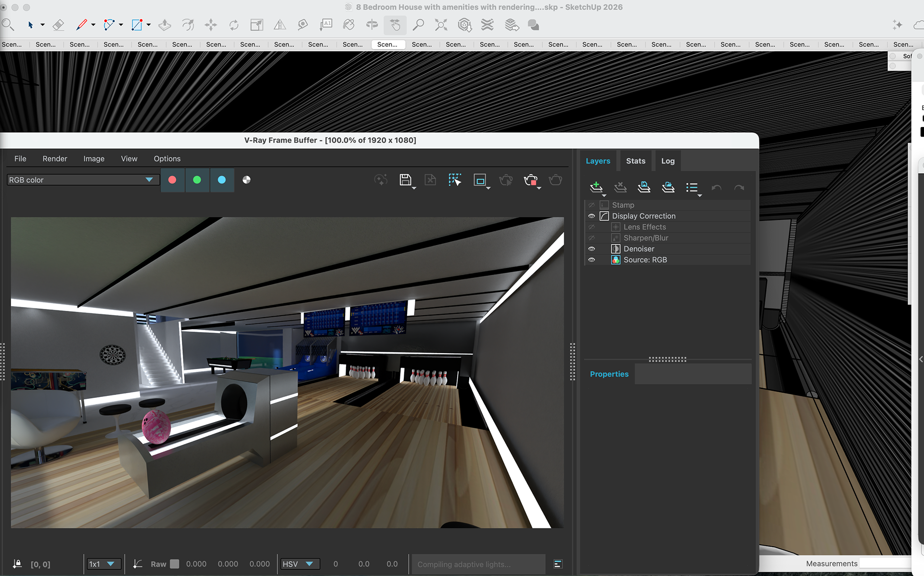Select the Move tool in the SketchUp toolbar
The image size is (924, 576).
point(211,25)
